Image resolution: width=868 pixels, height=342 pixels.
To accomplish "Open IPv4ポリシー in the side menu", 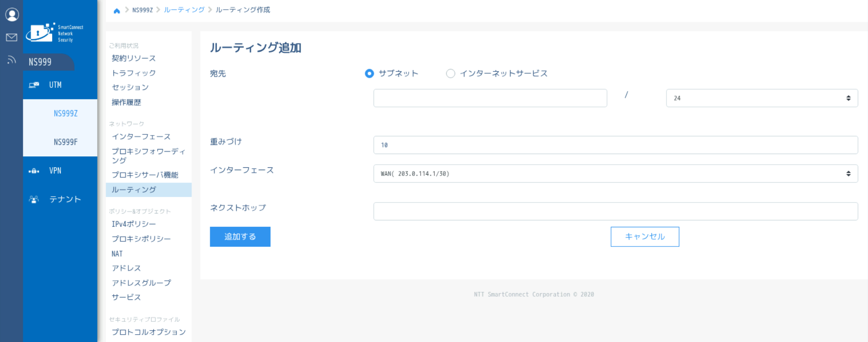I will (134, 224).
